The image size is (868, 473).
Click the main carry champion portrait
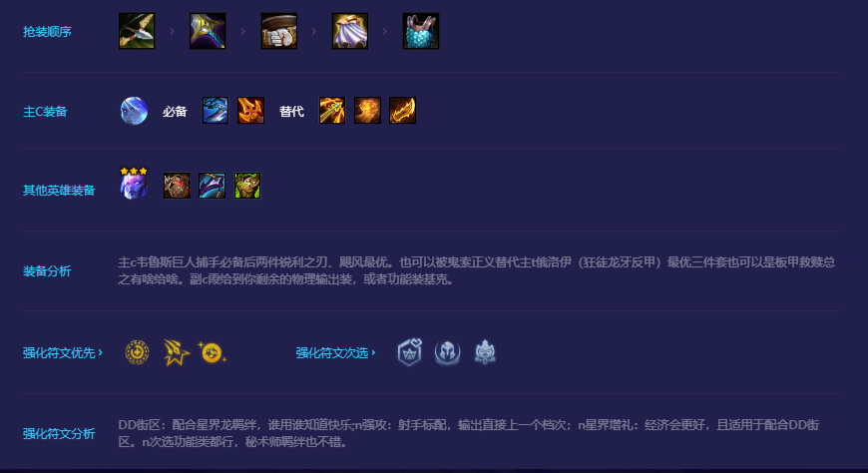(134, 111)
